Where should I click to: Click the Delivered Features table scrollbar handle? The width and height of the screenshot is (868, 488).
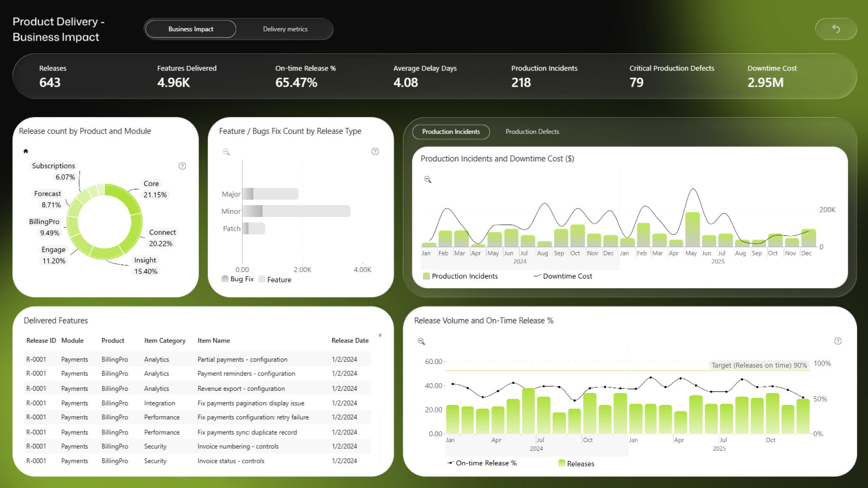(380, 335)
